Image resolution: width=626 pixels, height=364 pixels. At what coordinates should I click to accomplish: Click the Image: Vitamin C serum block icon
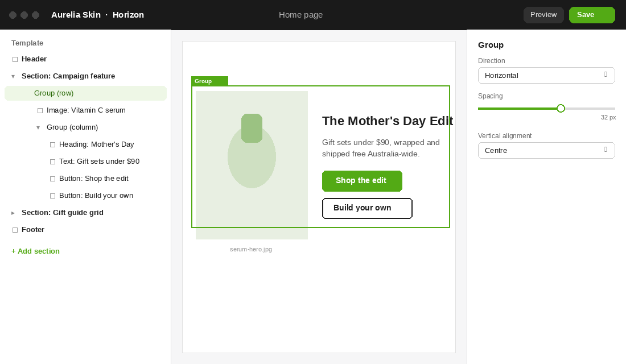40,110
